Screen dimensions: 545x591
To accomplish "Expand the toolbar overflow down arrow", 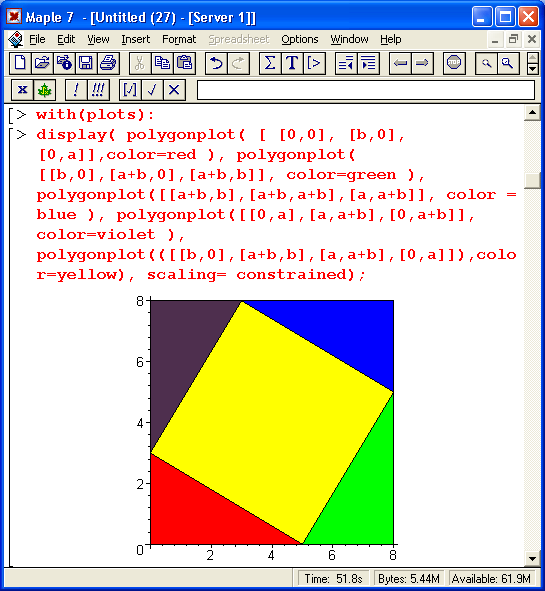I will click(532, 68).
